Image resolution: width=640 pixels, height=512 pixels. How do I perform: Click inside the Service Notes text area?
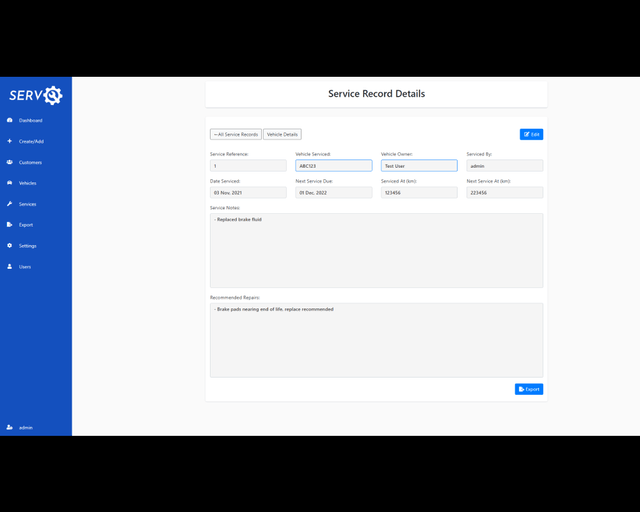click(x=376, y=250)
